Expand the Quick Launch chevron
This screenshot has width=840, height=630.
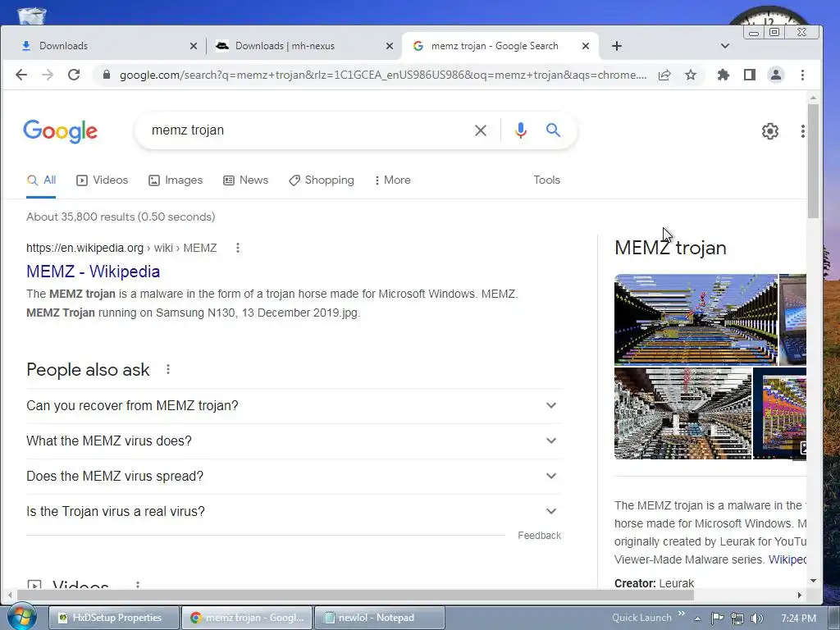682,614
